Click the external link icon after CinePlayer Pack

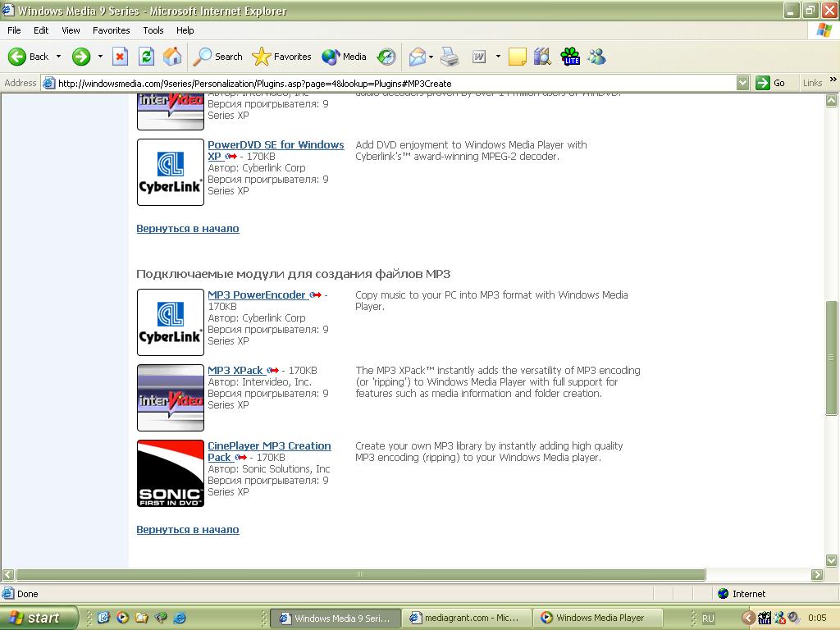click(240, 458)
